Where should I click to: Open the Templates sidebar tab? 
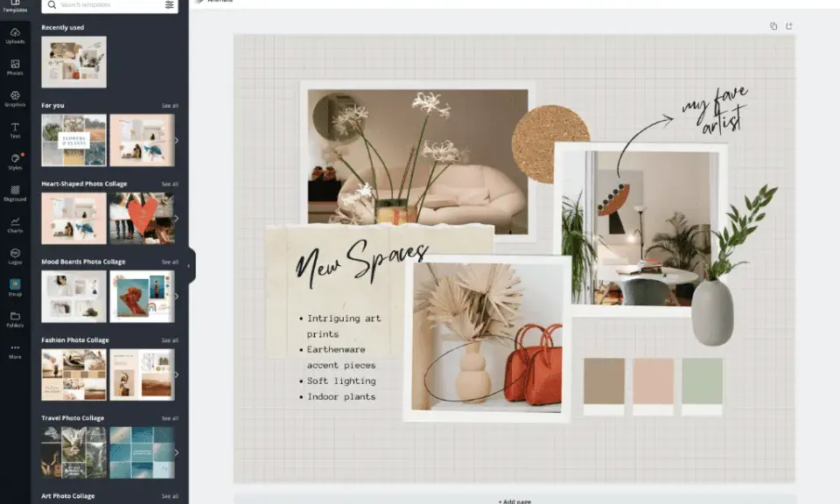pos(15,6)
